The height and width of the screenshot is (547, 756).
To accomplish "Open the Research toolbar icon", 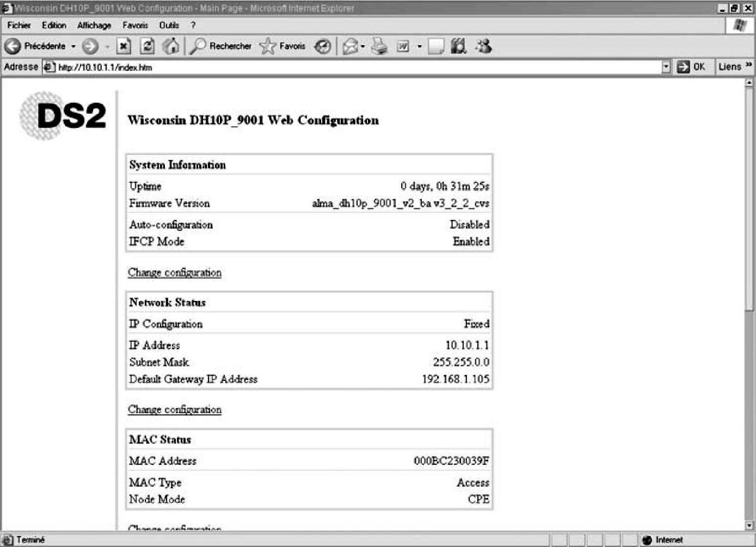I will 459,46.
